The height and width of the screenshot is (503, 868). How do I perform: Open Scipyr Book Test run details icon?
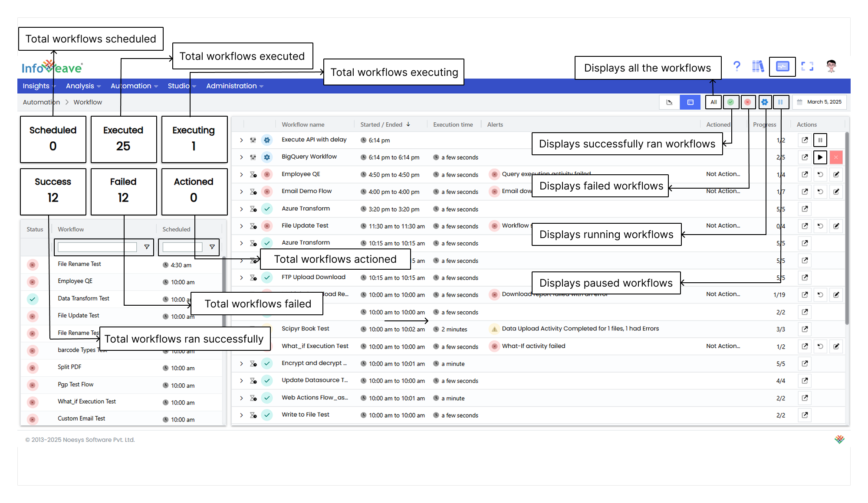[x=805, y=329]
